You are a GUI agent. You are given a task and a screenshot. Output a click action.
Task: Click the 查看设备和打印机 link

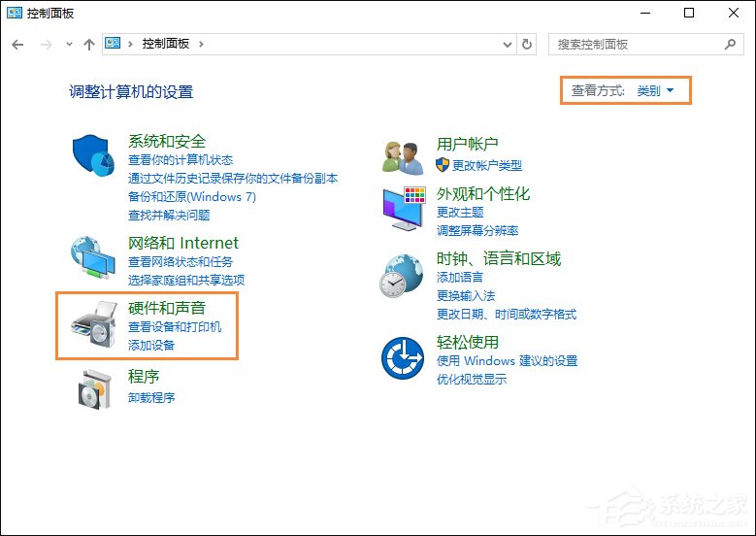tap(175, 327)
